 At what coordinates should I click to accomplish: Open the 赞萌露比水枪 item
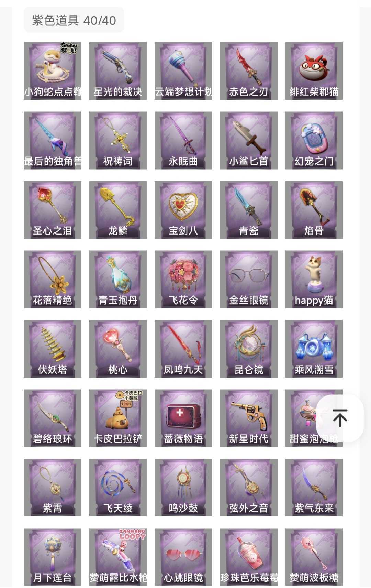(x=118, y=557)
